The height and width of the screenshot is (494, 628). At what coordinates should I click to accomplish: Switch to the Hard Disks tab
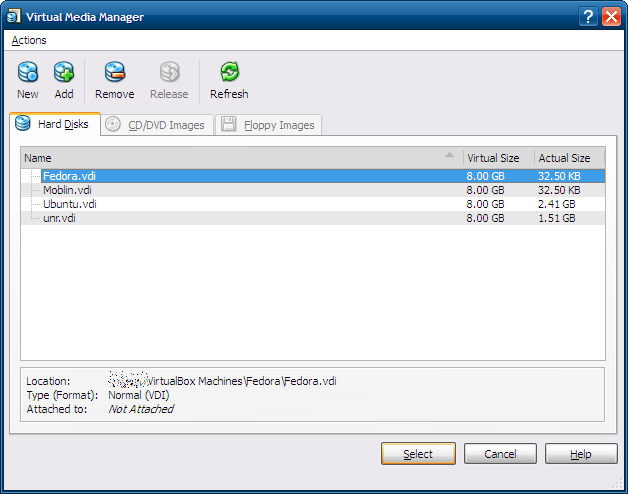point(55,124)
